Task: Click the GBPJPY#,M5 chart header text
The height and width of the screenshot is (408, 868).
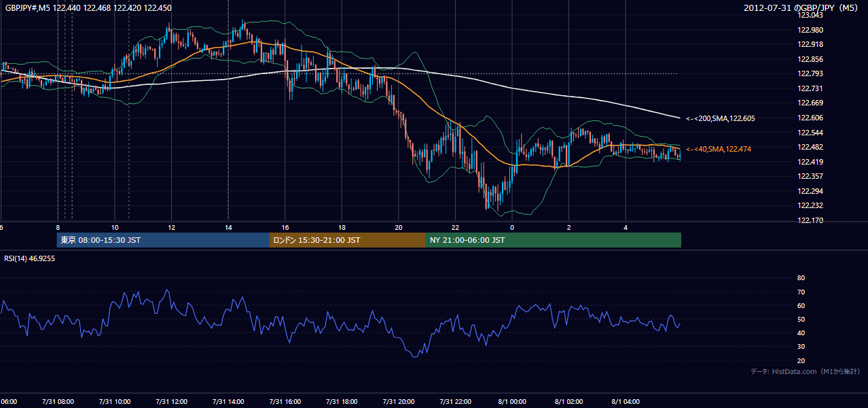Action: click(88, 7)
